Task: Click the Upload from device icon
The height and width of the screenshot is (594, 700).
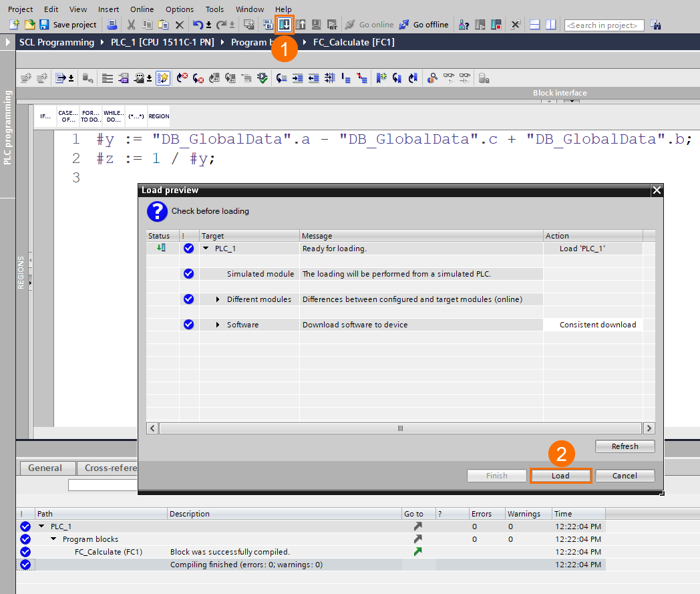Action: (301, 25)
